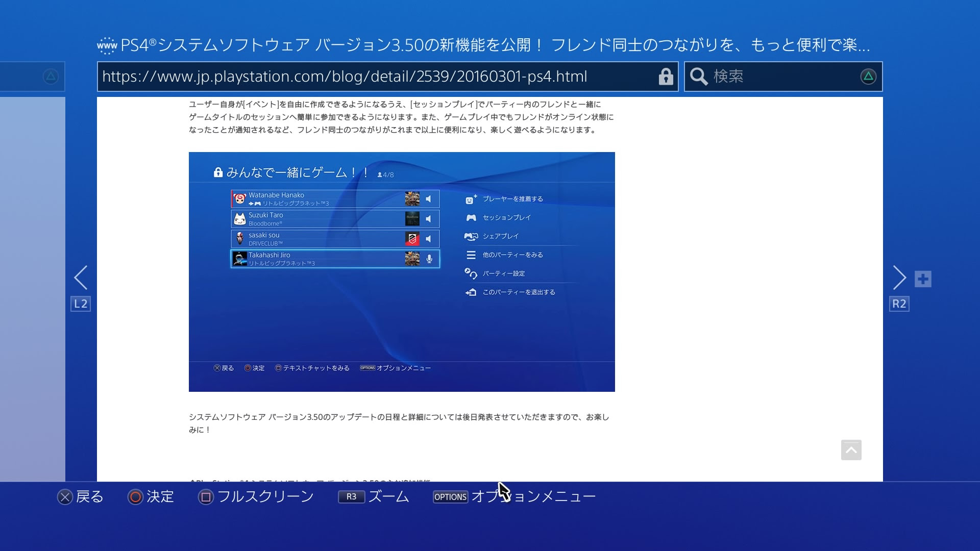Select Takahashi Jiro row in screenshot
Viewport: 980px width, 551px height.
(335, 259)
